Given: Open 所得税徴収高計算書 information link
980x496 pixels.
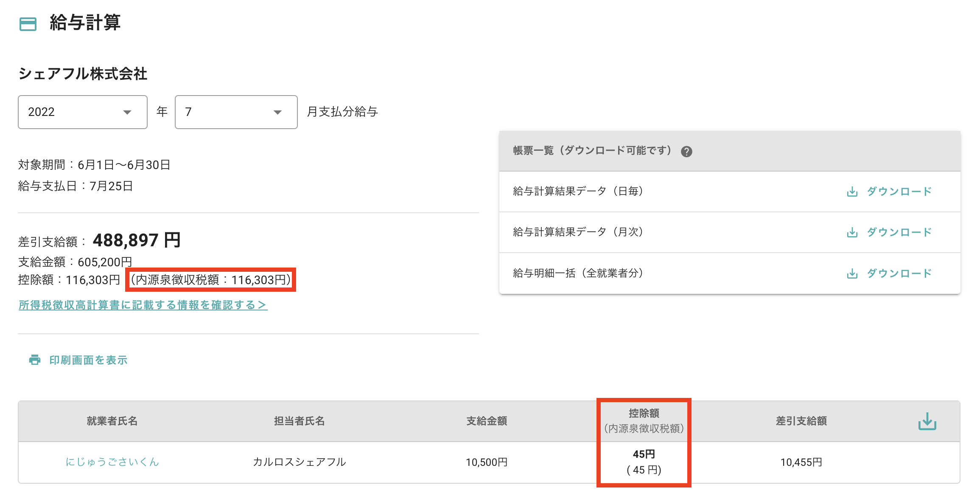Looking at the screenshot, I should click(143, 305).
